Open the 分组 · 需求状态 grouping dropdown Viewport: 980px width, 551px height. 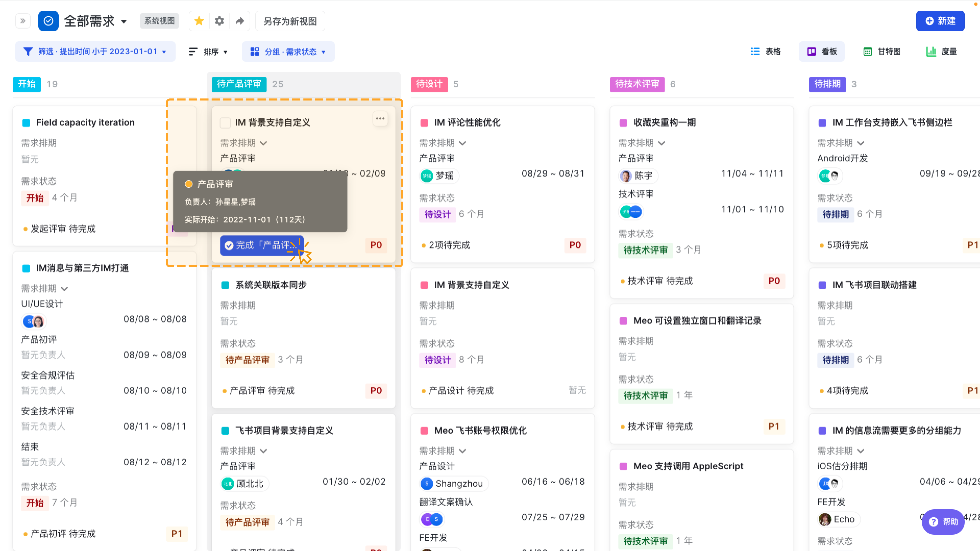(x=288, y=51)
